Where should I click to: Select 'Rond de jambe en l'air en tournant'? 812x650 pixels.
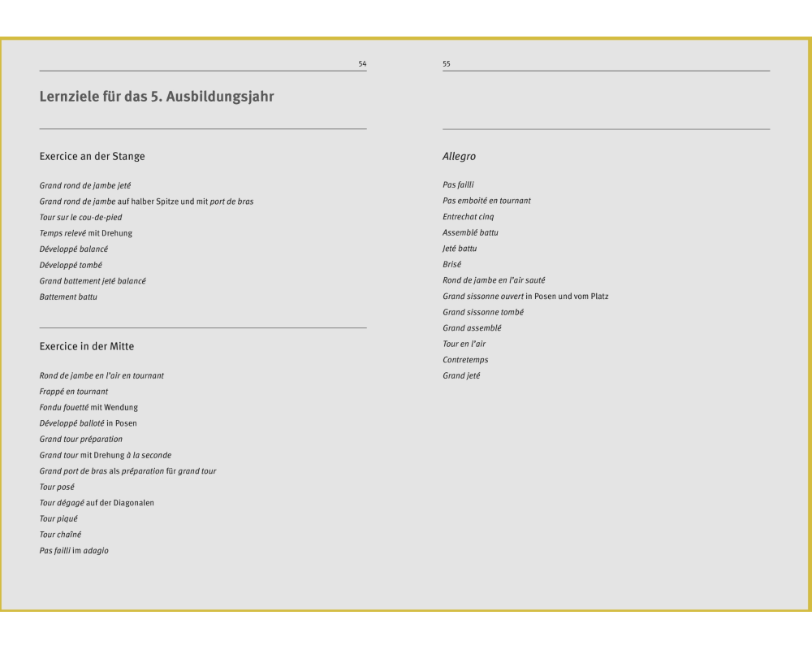101,375
